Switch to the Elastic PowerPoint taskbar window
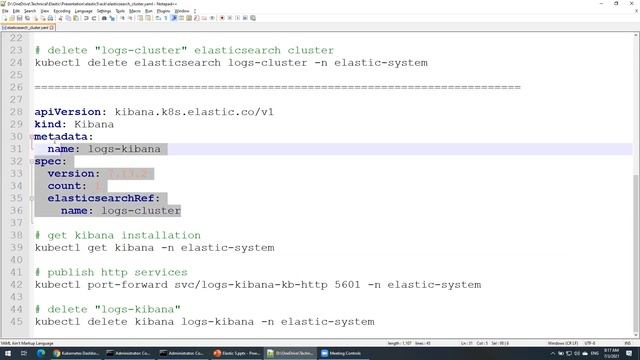 tap(238, 353)
